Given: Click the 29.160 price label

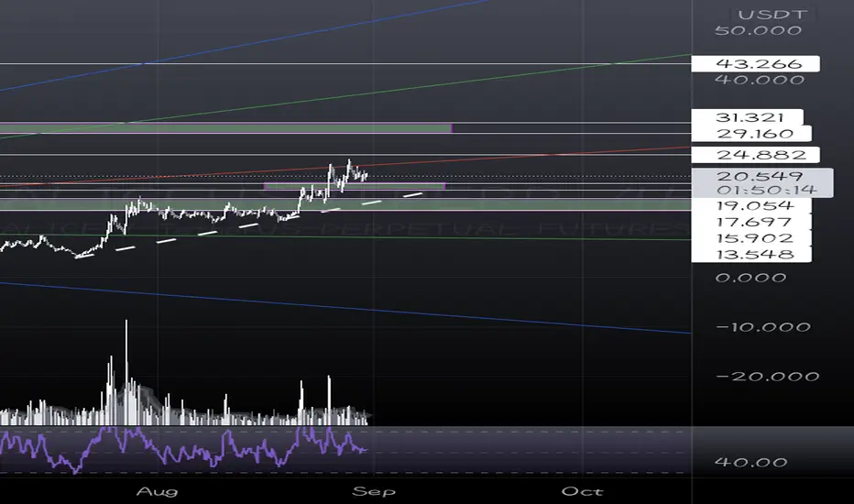Looking at the screenshot, I should pos(751,134).
